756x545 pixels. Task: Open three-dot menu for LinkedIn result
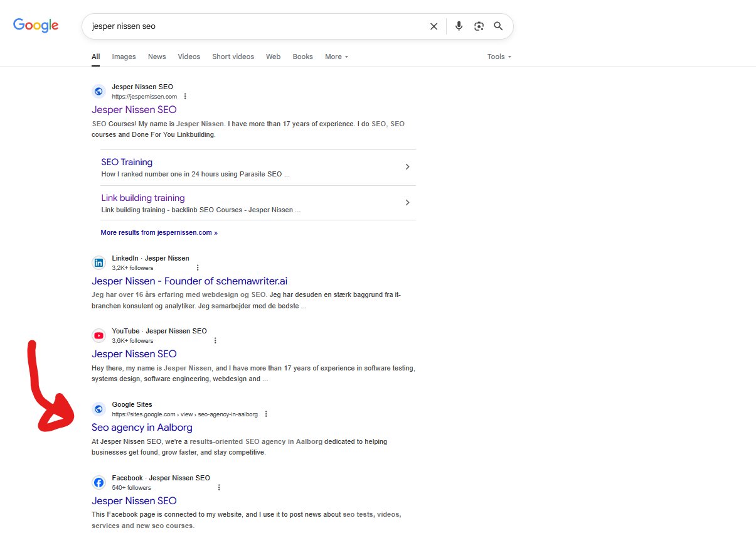(x=198, y=268)
